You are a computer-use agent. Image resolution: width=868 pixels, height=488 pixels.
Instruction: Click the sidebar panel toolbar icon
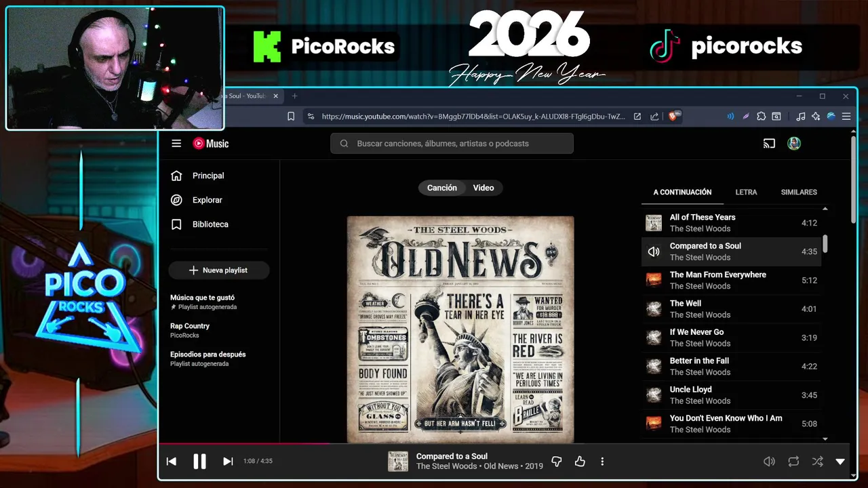coord(776,117)
